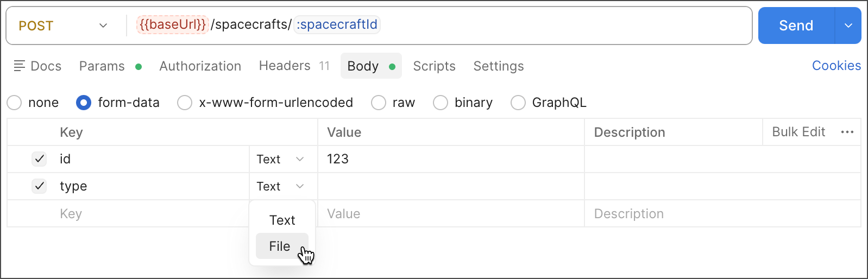
Task: Choose Text from the type menu
Action: (x=282, y=220)
